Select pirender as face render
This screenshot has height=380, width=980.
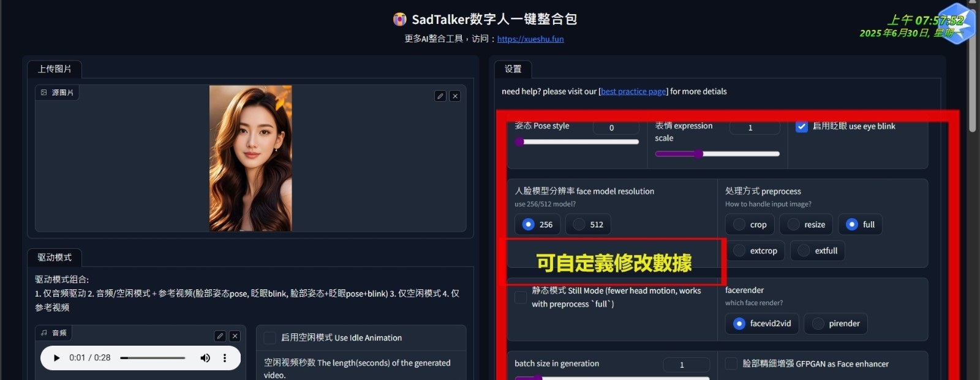tap(835, 324)
